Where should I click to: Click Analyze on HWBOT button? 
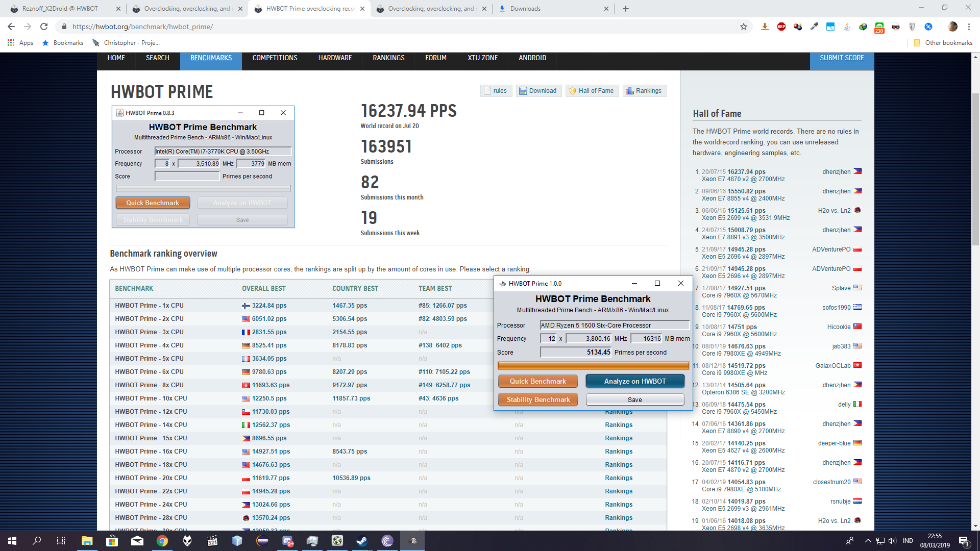coord(634,382)
